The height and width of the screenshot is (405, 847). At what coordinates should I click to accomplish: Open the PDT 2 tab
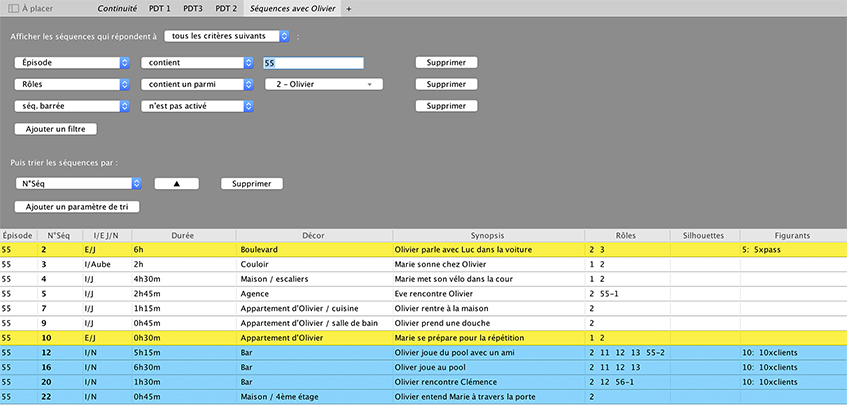226,9
